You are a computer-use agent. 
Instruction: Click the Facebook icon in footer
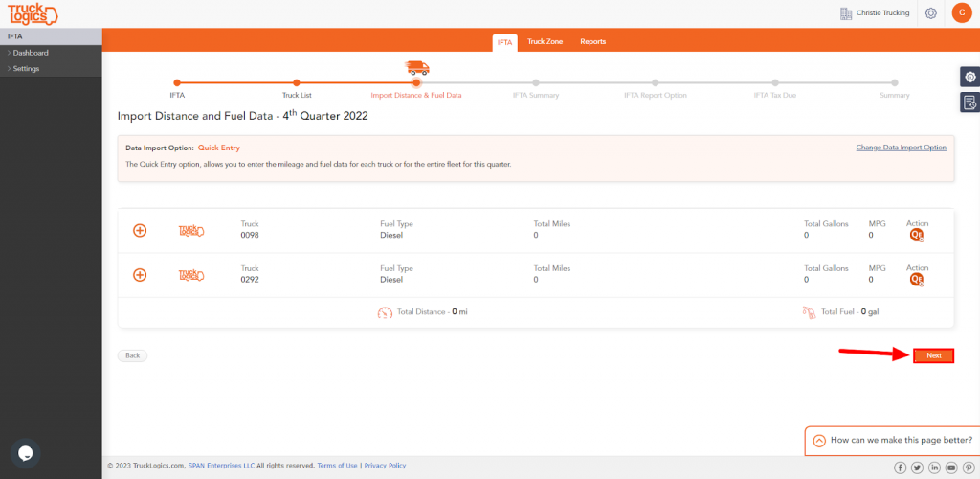click(901, 468)
